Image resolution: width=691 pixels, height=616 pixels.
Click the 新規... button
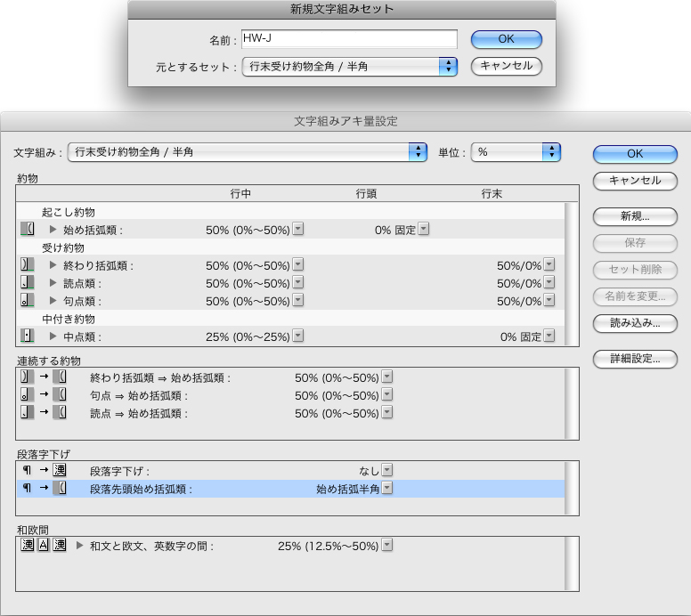[635, 216]
